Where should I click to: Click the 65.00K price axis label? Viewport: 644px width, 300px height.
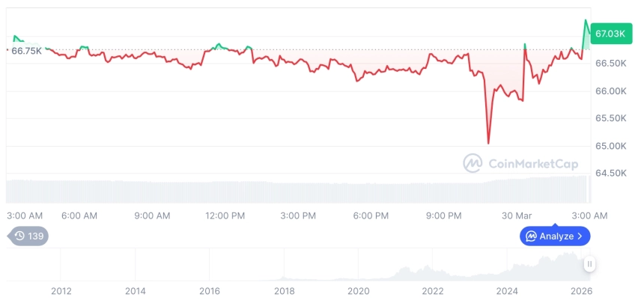pyautogui.click(x=611, y=146)
